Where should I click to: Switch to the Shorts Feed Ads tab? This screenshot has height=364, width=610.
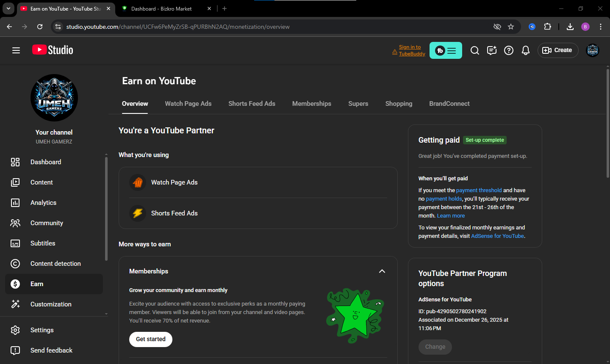(x=252, y=104)
